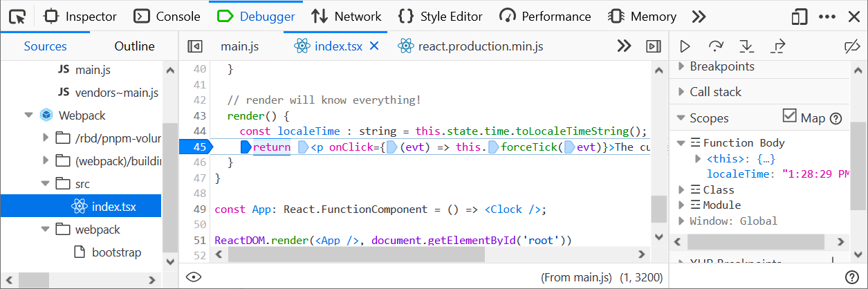The width and height of the screenshot is (868, 289).
Task: Open the Memory tab
Action: tap(642, 16)
